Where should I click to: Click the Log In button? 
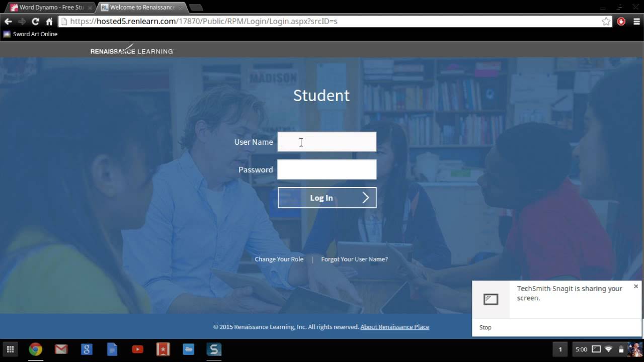click(x=327, y=198)
